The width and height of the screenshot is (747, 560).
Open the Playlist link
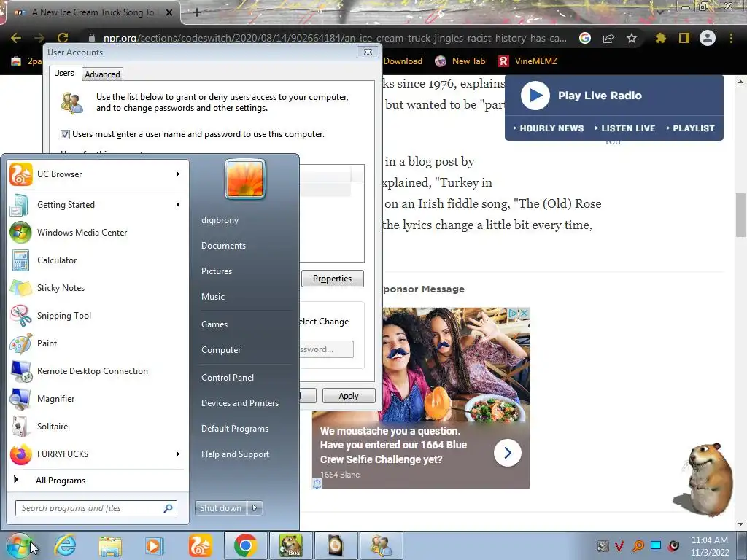[x=690, y=128]
